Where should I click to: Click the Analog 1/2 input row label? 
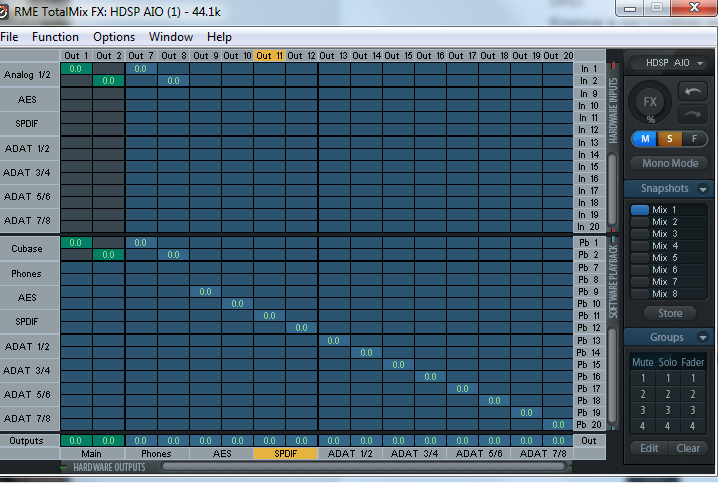[27, 75]
